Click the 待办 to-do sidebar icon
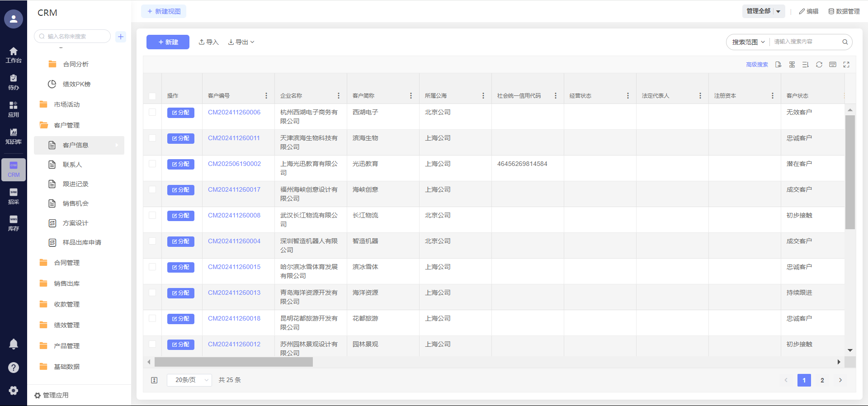 pyautogui.click(x=14, y=82)
